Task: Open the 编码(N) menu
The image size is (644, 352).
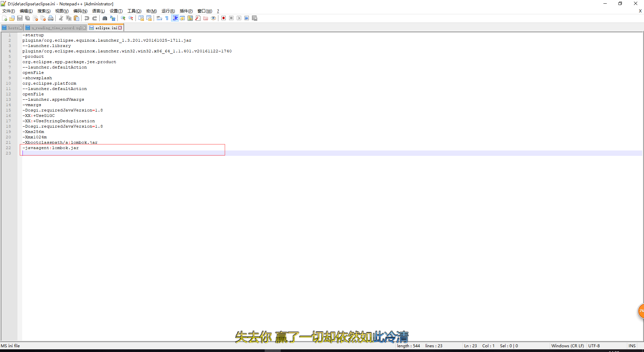Action: 80,11
